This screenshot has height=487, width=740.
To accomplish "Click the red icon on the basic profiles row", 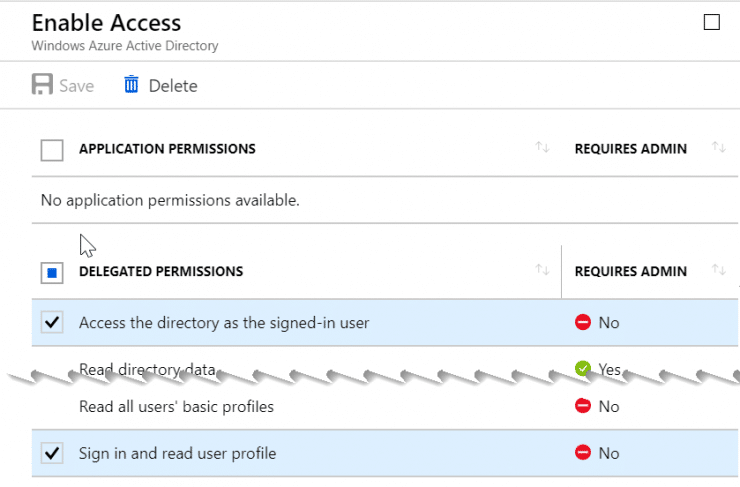I will (x=583, y=406).
